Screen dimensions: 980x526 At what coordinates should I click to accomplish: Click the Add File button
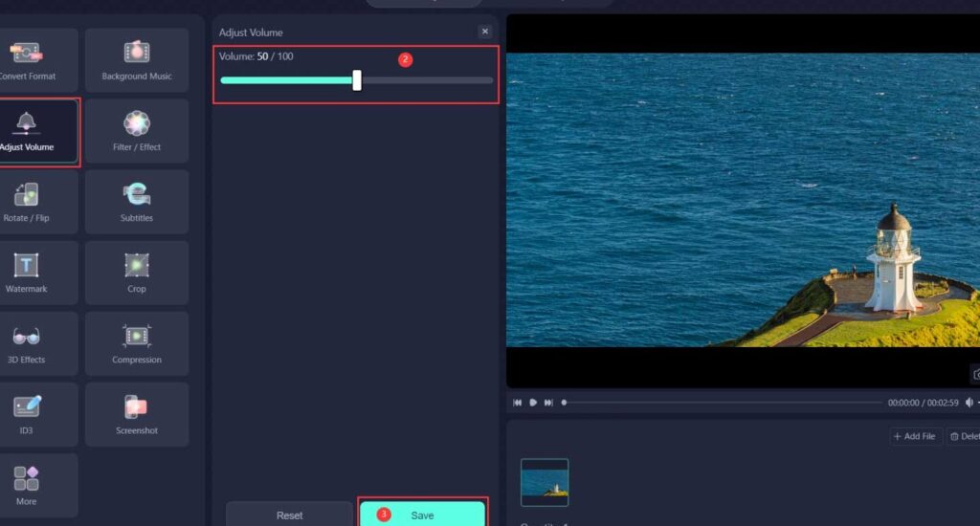(914, 436)
